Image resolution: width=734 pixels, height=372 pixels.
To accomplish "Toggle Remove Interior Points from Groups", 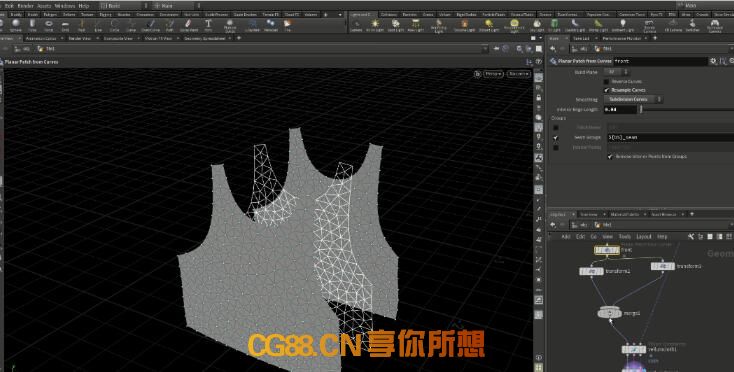I will pos(609,156).
